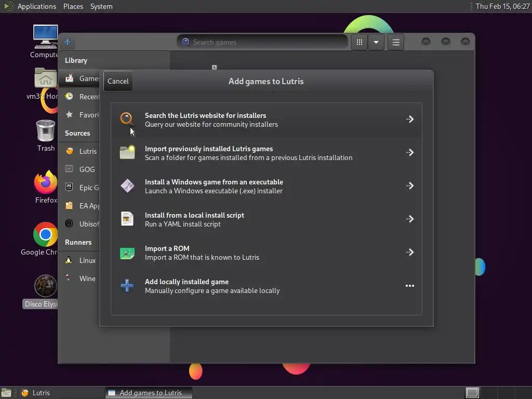The width and height of the screenshot is (532, 399).
Task: Open the view options dropdown arrow
Action: [x=376, y=42]
